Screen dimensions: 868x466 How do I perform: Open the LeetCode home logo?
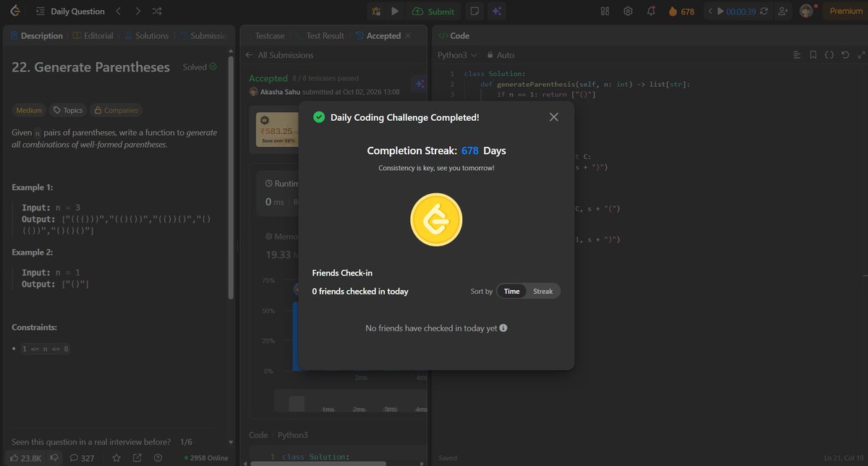tap(14, 11)
